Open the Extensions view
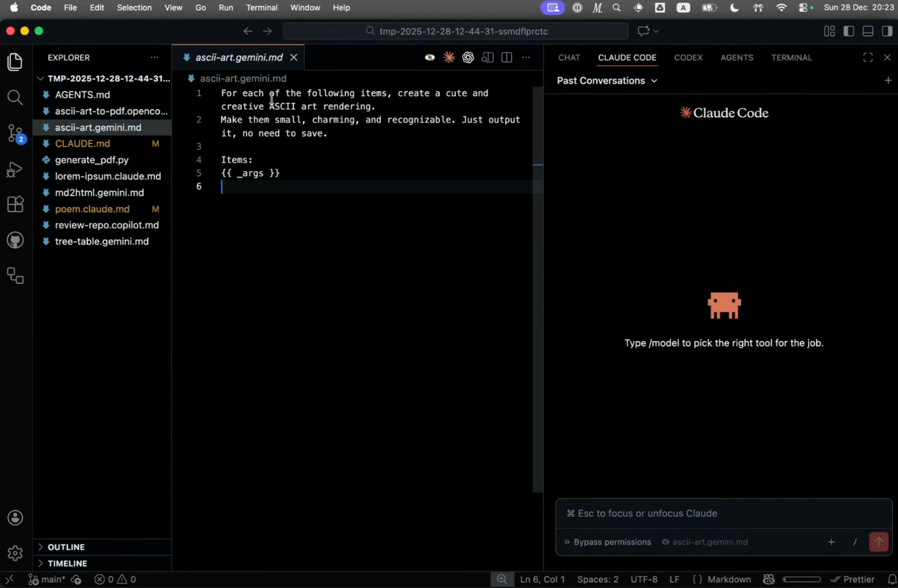Viewport: 898px width, 588px height. 15,205
